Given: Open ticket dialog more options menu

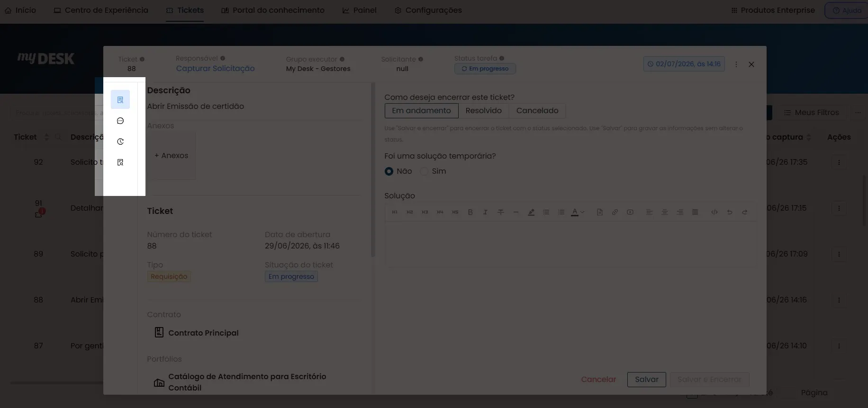Looking at the screenshot, I should coord(736,64).
